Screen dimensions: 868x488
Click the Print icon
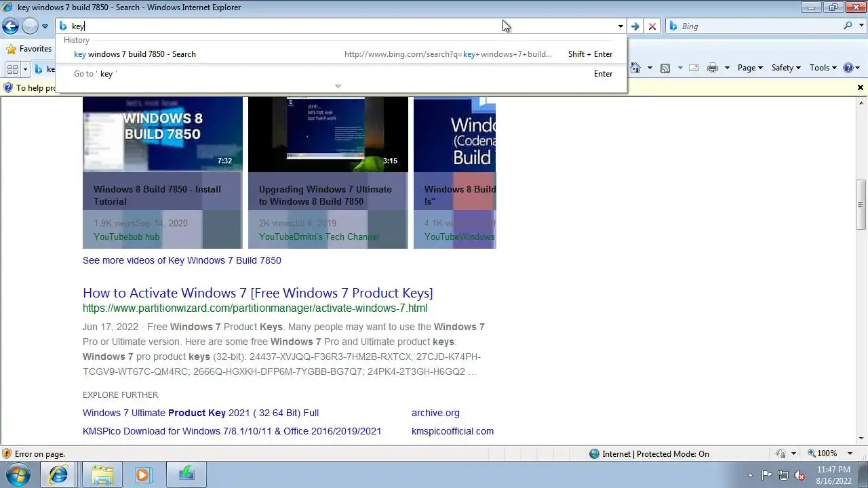coord(712,68)
